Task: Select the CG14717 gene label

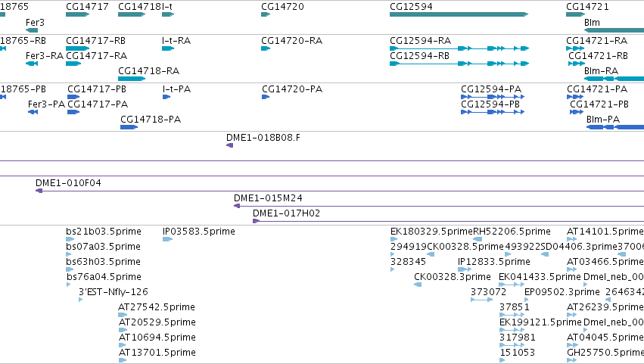Action: tap(87, 7)
